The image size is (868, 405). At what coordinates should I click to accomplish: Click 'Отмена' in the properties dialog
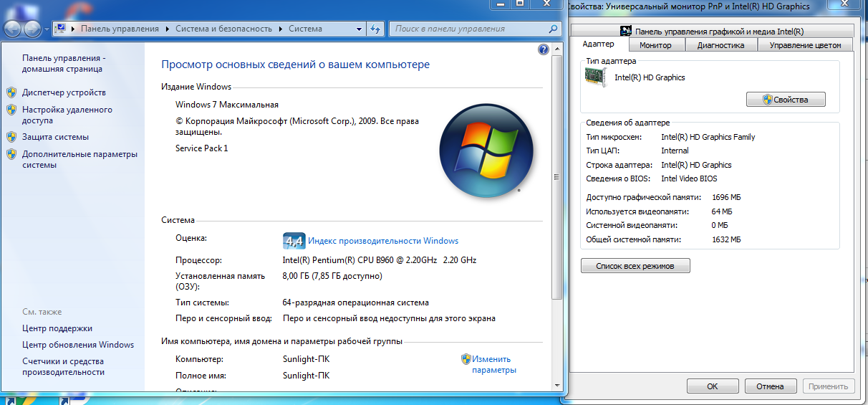click(x=770, y=386)
